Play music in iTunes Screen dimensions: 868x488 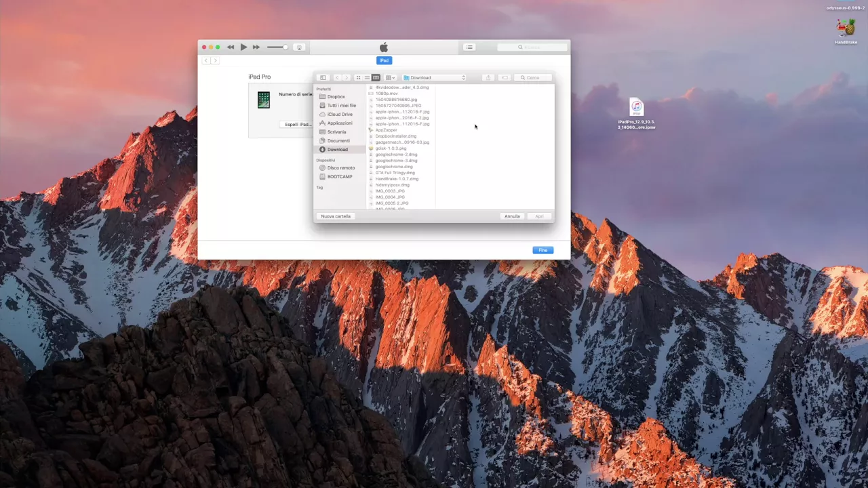pos(243,47)
